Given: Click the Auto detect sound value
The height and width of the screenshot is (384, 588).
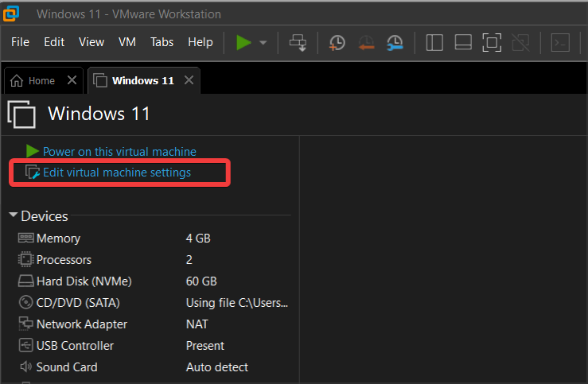Looking at the screenshot, I should [217, 367].
